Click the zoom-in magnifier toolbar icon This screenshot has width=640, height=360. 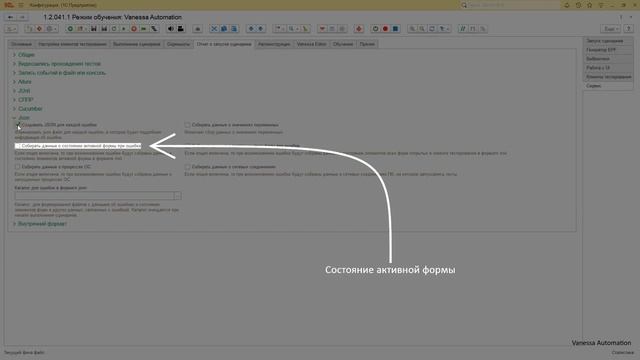412,29
